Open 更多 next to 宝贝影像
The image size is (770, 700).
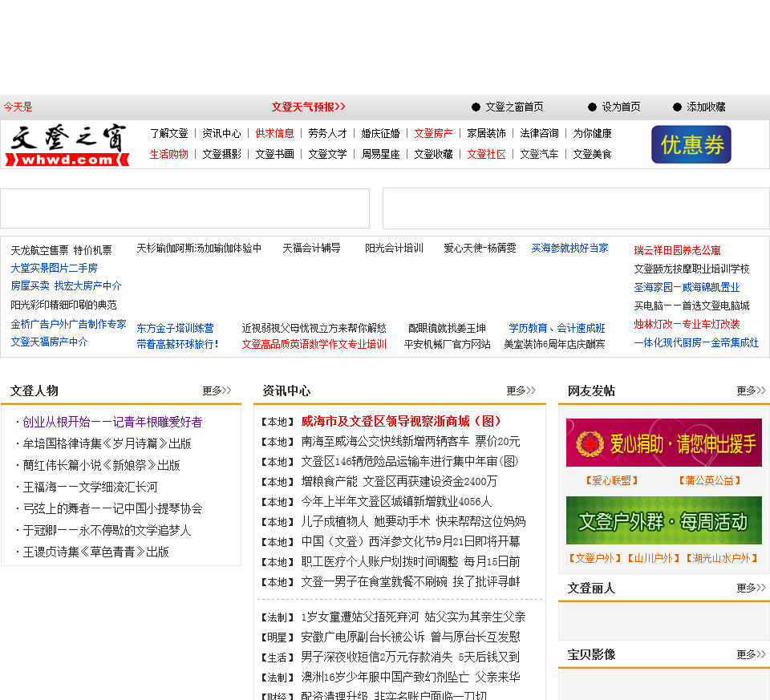pyautogui.click(x=751, y=654)
